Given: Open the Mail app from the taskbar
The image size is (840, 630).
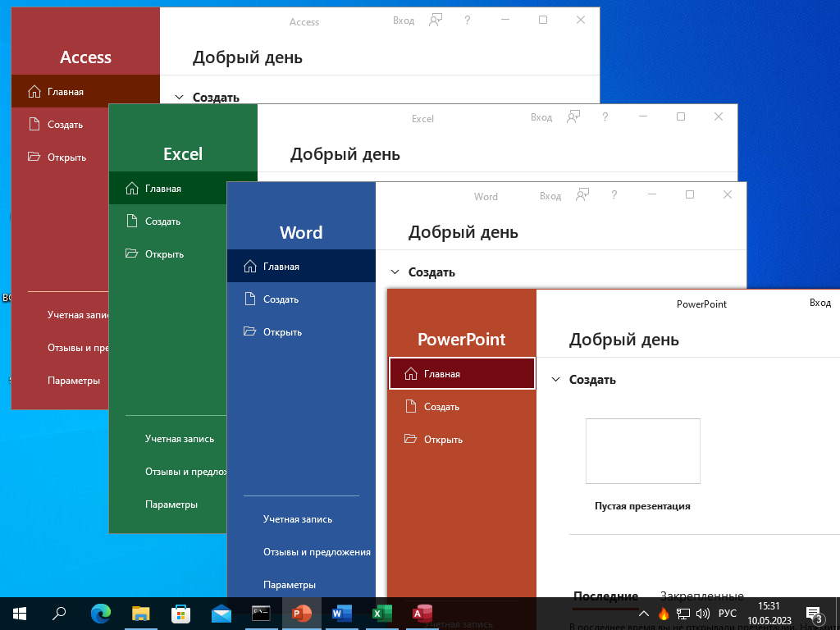Looking at the screenshot, I should coord(221,614).
